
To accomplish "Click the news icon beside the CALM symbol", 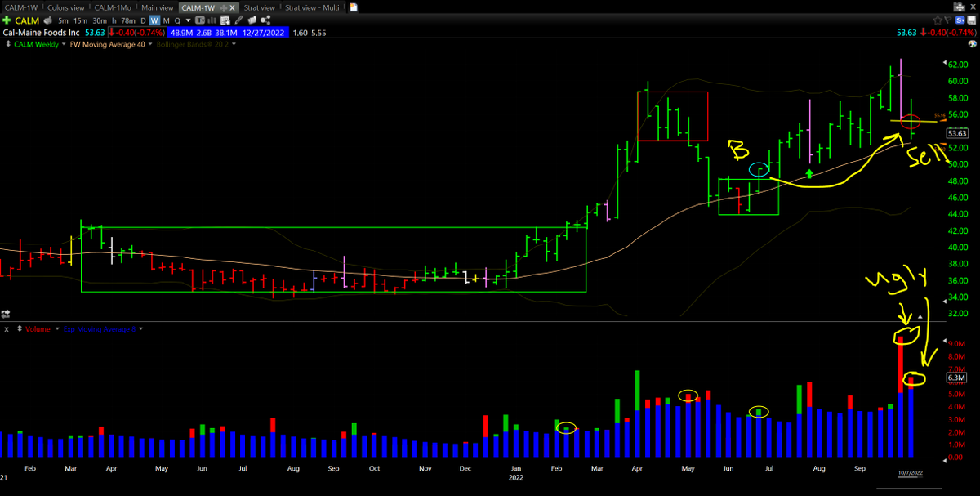I will click(47, 20).
